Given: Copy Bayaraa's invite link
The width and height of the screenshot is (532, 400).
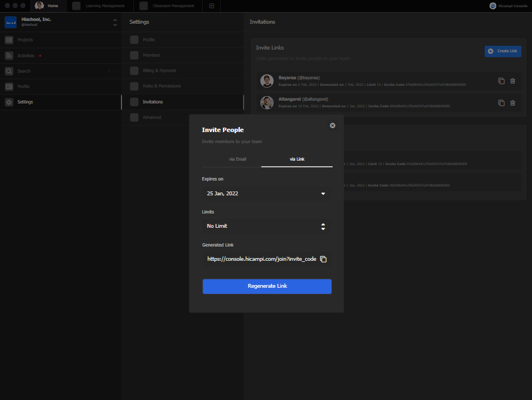Looking at the screenshot, I should pos(501,81).
